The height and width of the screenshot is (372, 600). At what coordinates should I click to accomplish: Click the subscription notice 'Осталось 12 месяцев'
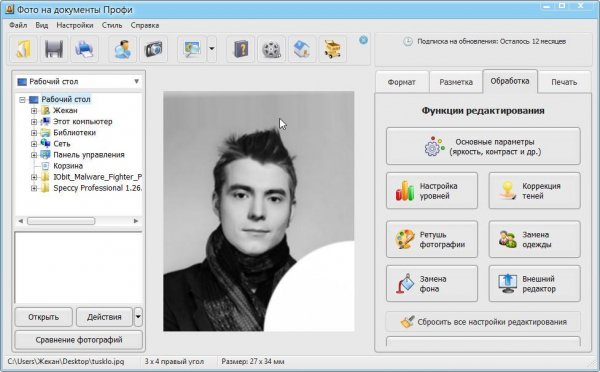(x=491, y=41)
